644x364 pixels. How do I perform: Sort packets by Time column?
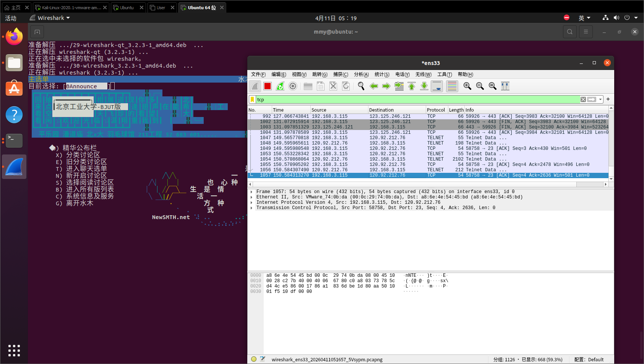coord(291,110)
